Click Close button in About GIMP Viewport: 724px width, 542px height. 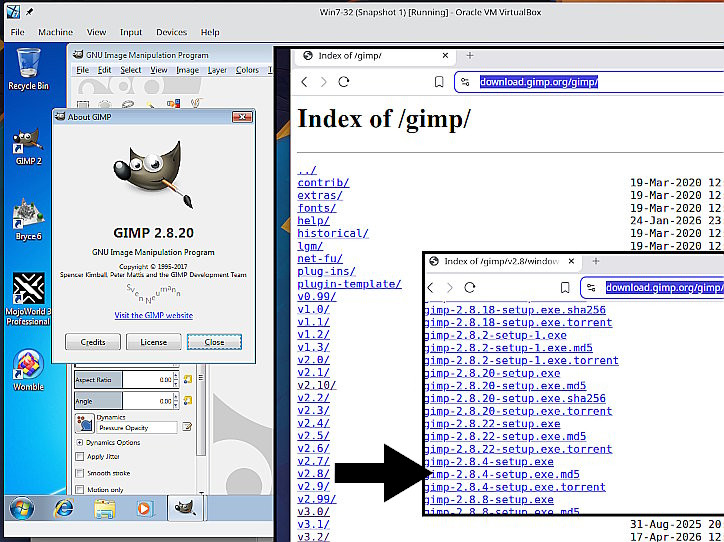(x=214, y=342)
